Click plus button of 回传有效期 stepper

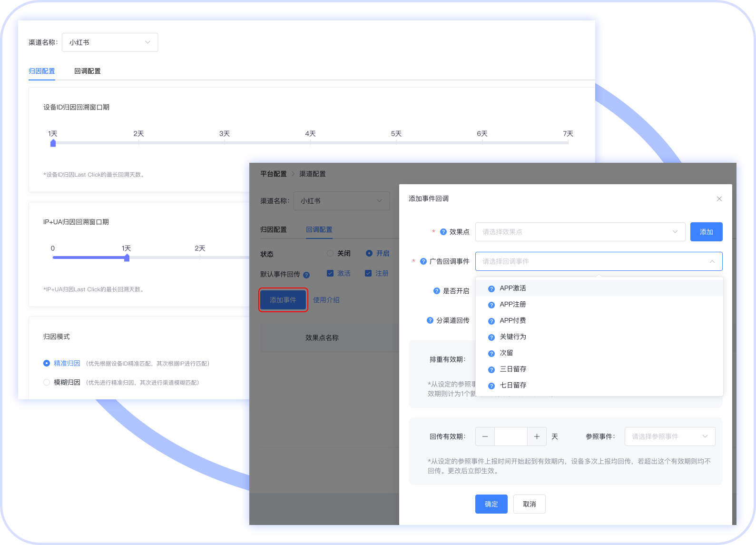pos(537,436)
